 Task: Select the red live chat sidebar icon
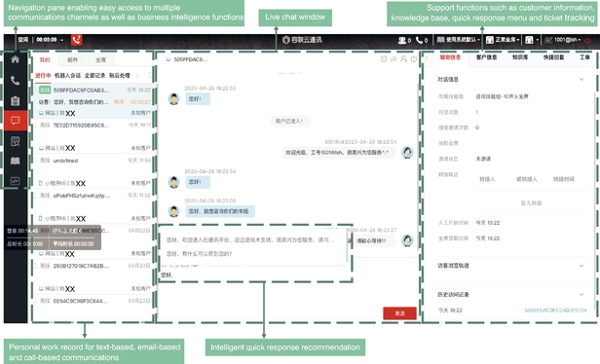(x=16, y=121)
